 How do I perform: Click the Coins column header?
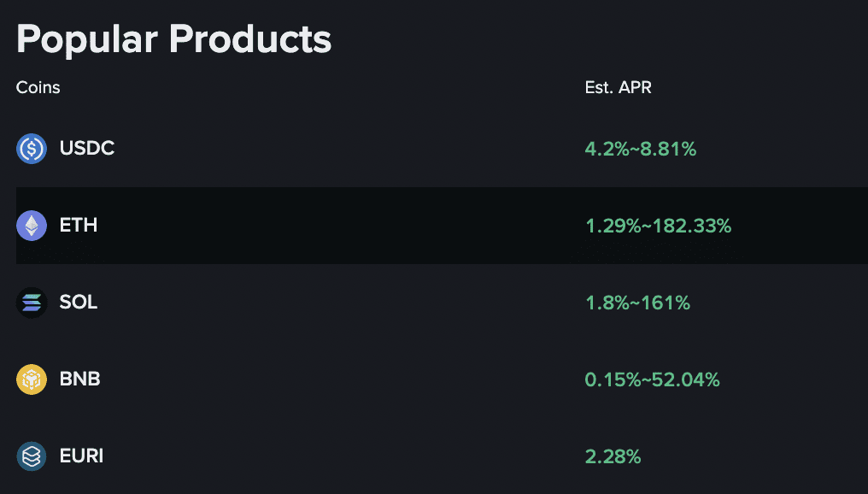point(38,87)
